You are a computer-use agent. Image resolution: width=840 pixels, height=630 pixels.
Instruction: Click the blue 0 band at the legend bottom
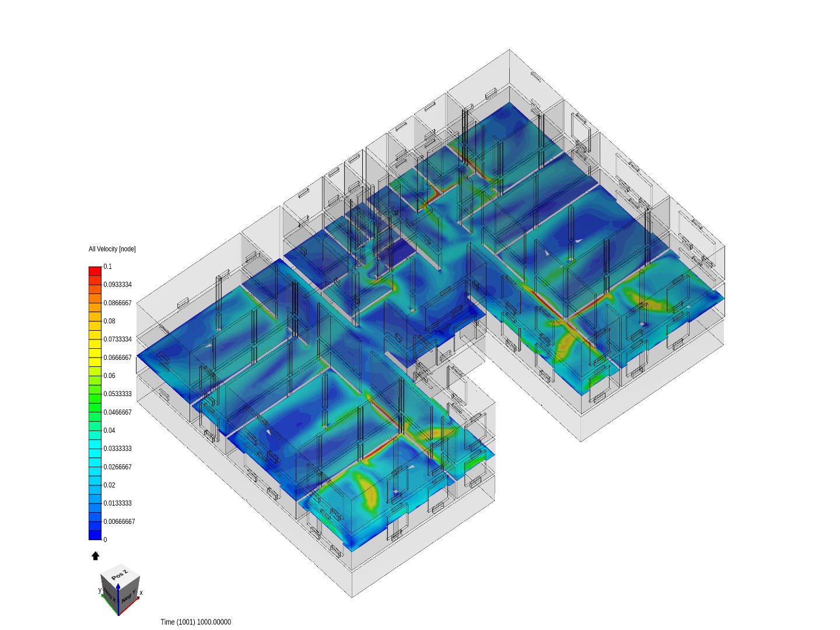tap(93, 535)
